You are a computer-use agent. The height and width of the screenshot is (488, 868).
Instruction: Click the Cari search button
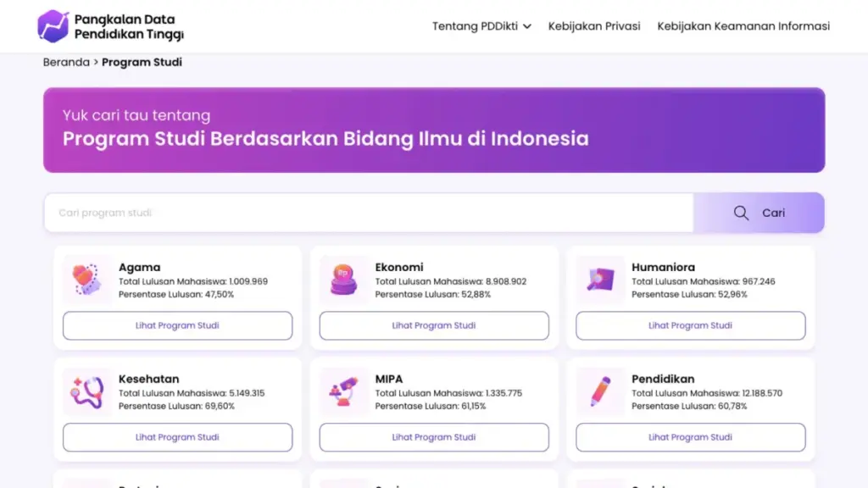pos(759,213)
